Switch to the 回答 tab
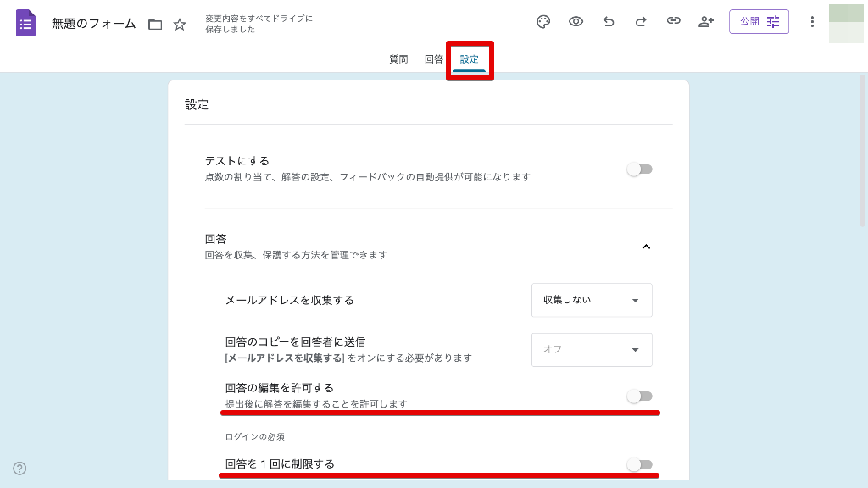 click(433, 59)
